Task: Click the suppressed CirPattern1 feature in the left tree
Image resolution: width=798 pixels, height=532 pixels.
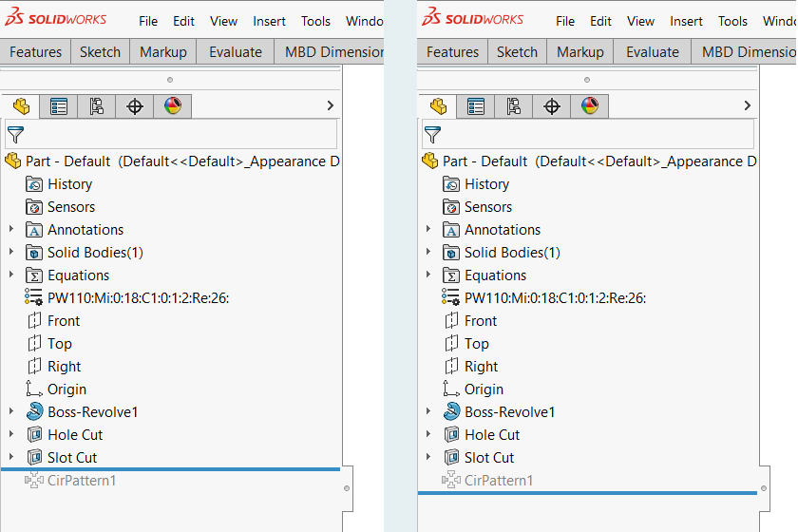Action: (81, 481)
